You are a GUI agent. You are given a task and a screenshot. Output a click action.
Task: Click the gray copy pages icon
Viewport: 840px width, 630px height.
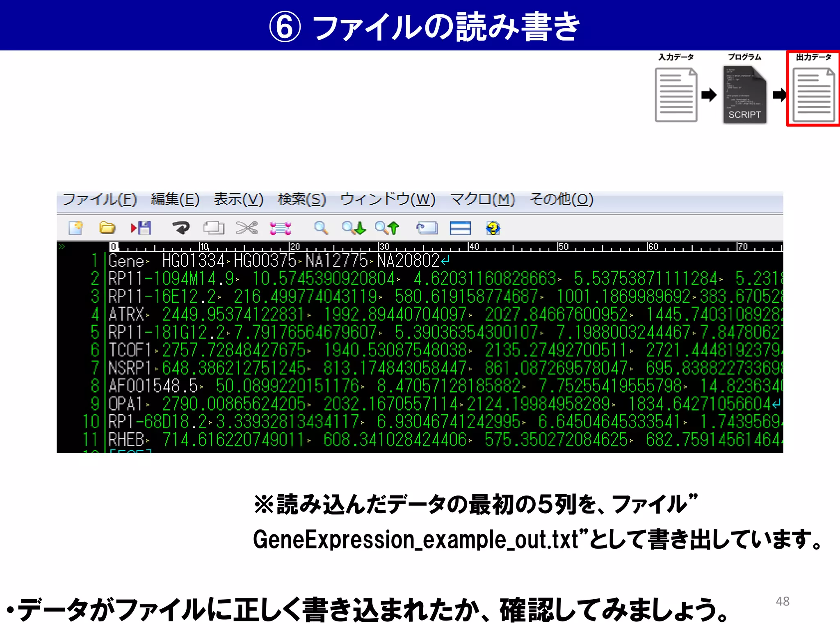(x=214, y=228)
